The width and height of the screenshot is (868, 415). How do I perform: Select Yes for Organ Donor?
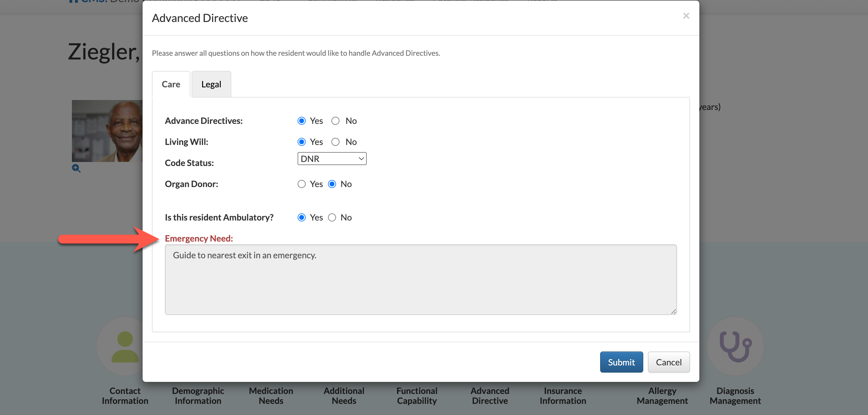point(302,184)
